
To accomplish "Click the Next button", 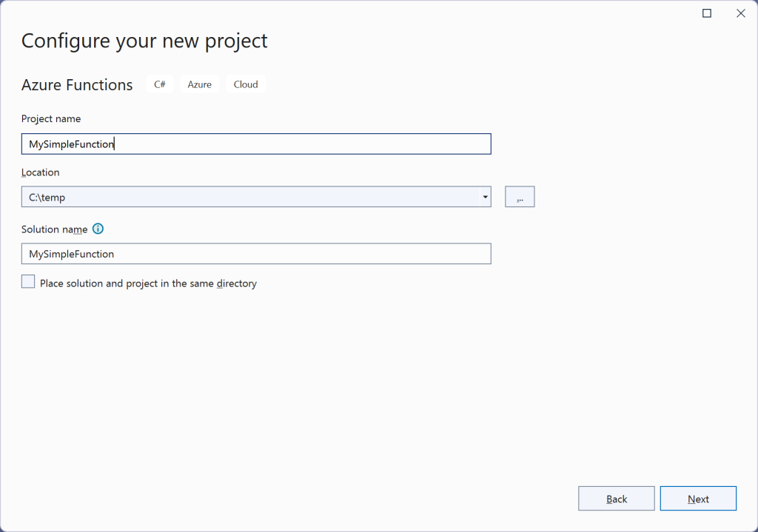I will point(698,498).
